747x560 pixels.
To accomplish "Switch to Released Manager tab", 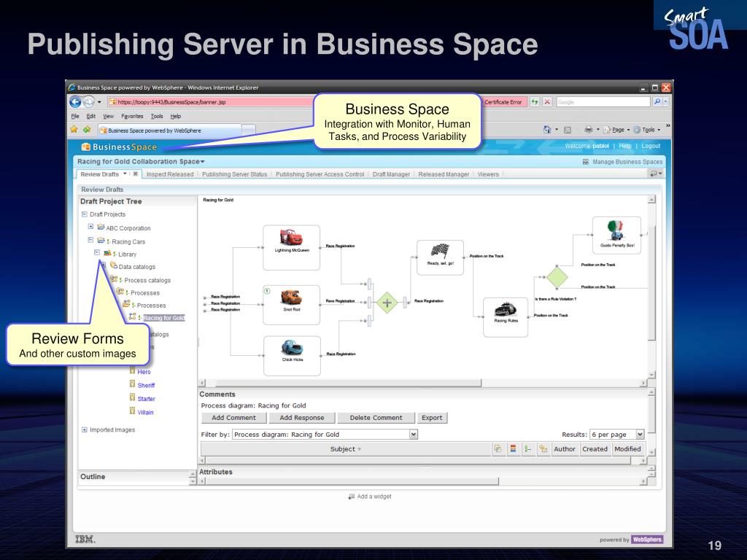I will (x=444, y=174).
